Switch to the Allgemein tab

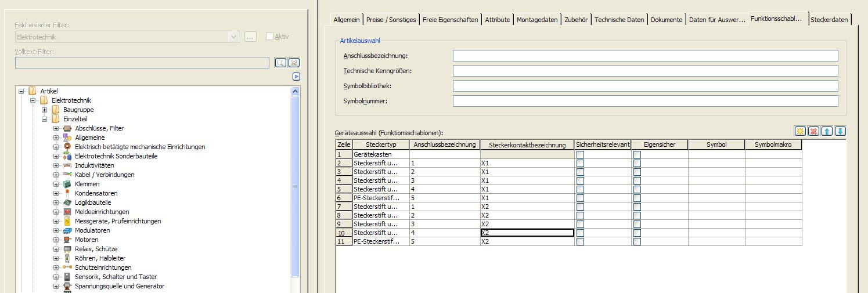(x=347, y=20)
